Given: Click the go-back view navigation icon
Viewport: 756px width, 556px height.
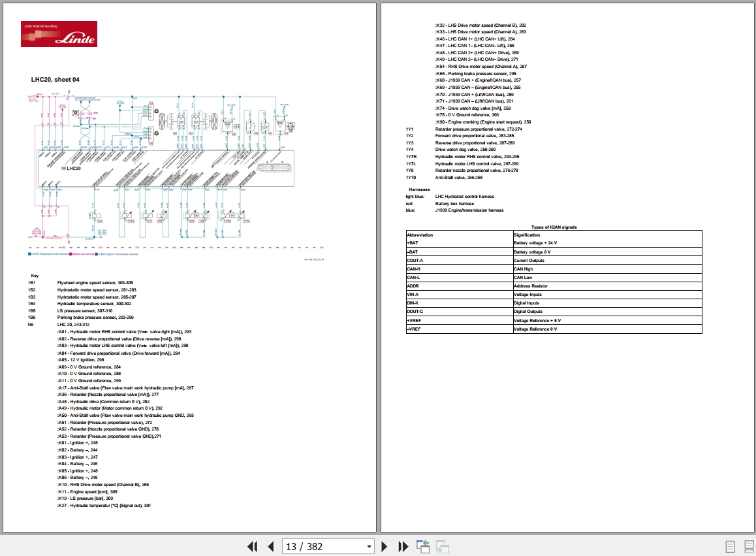Looking at the screenshot, I should pyautogui.click(x=423, y=546).
